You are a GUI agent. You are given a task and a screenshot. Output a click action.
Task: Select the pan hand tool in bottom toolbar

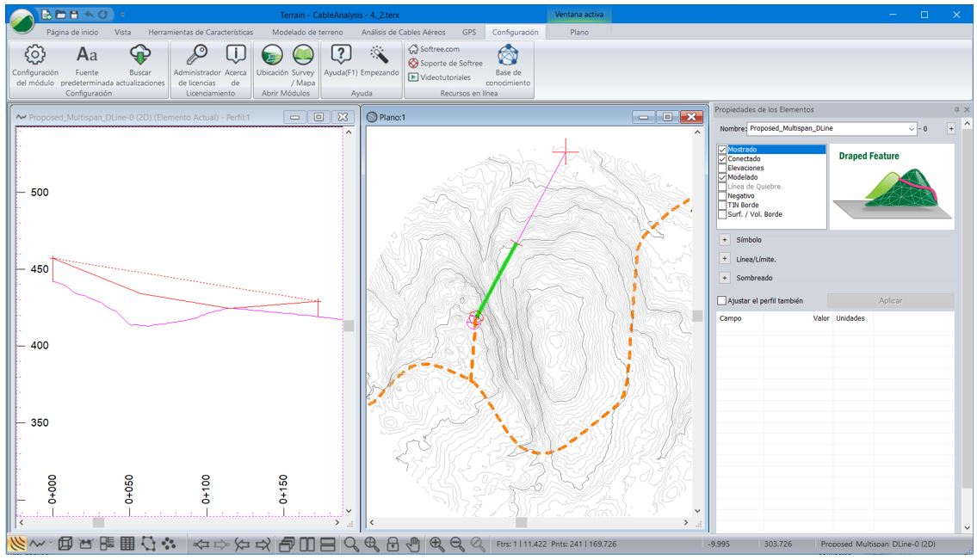(413, 544)
